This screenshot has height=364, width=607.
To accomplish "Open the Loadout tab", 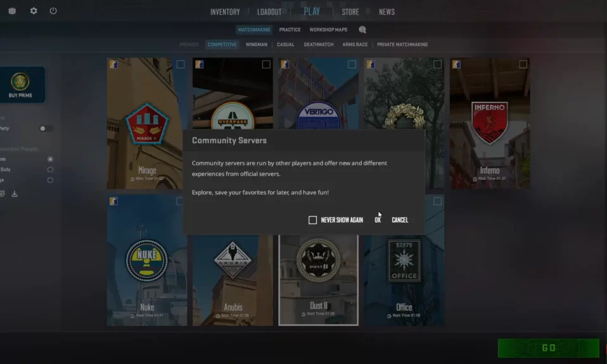I will point(269,12).
